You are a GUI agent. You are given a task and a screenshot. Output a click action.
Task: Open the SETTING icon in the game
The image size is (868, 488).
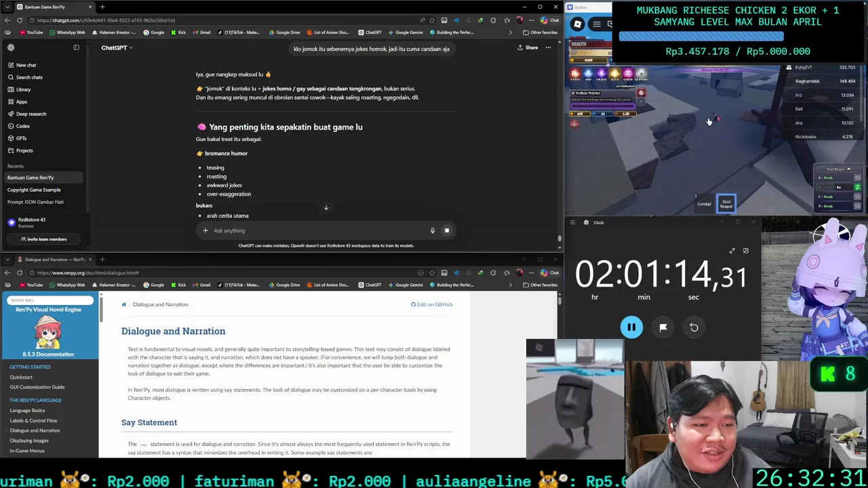pos(642,73)
